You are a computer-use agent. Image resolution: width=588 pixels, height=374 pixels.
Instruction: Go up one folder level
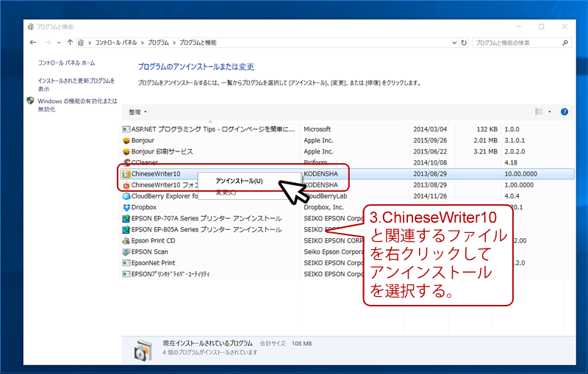[70, 43]
